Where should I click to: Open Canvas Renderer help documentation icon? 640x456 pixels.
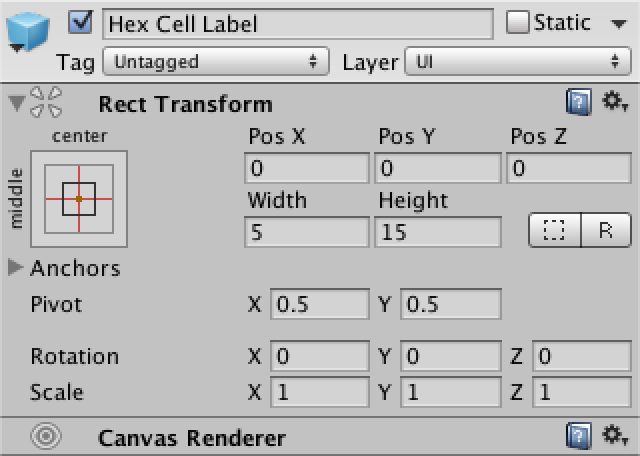pos(578,437)
